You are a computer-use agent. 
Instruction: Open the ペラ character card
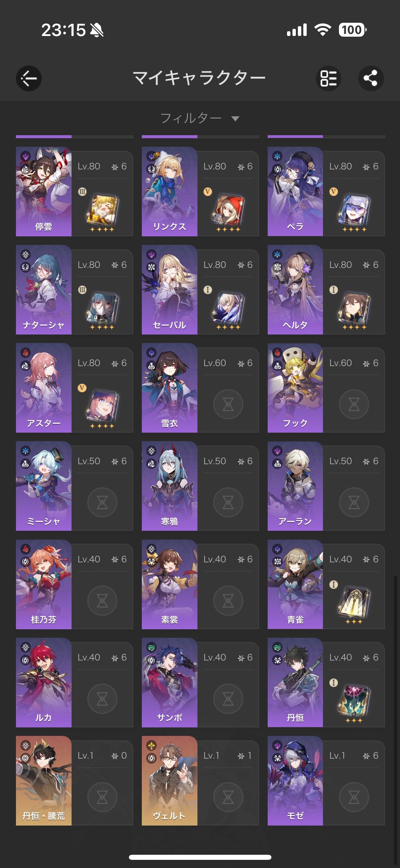click(326, 192)
